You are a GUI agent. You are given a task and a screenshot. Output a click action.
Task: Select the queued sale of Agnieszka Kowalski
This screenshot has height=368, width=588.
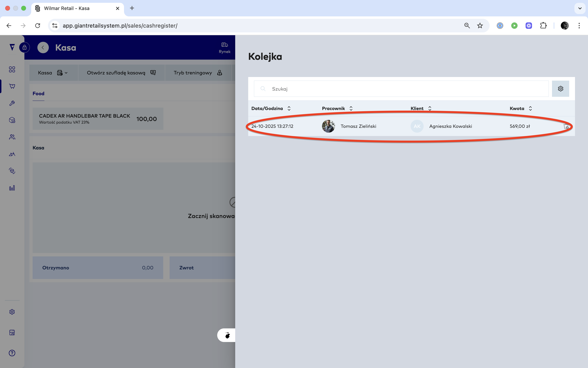pos(450,126)
